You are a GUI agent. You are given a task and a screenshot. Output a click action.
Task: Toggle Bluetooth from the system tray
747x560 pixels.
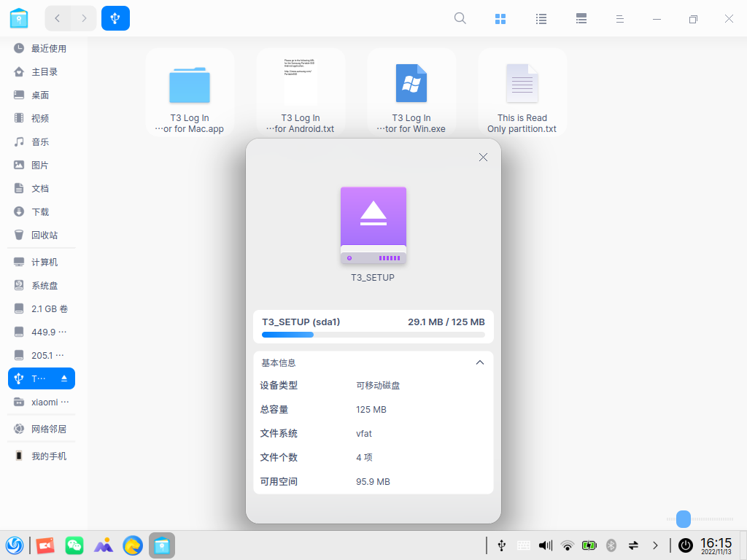point(611,545)
